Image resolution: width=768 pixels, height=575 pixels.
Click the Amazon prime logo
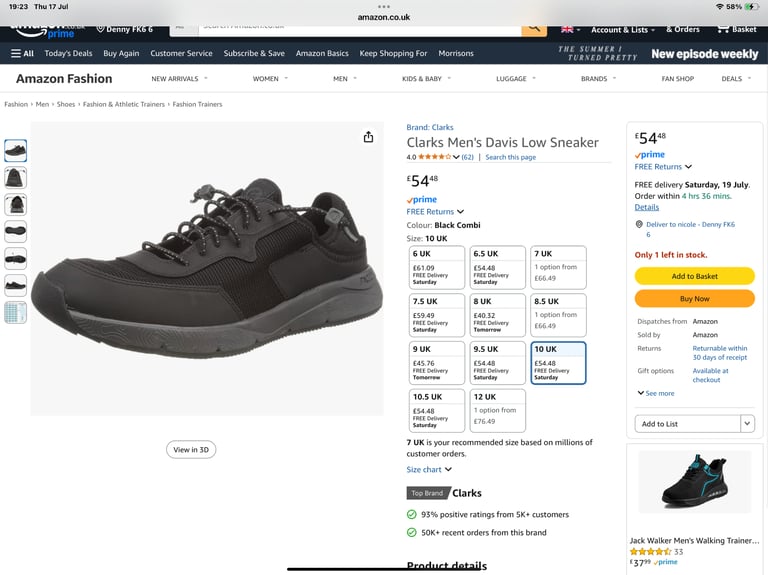[x=45, y=30]
